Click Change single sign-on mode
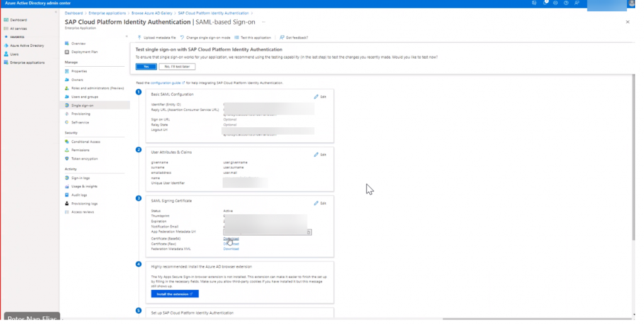The image size is (644, 325). tap(205, 37)
